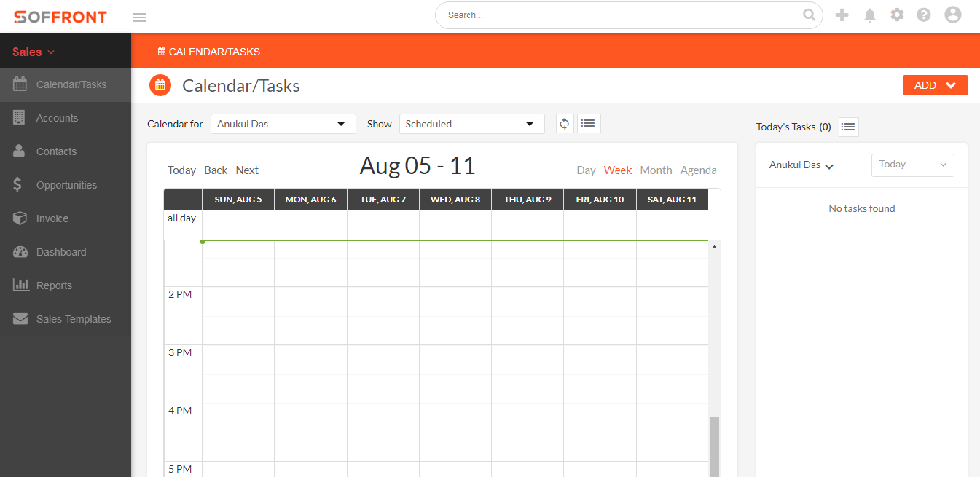Click the Accounts building icon

[x=20, y=118]
